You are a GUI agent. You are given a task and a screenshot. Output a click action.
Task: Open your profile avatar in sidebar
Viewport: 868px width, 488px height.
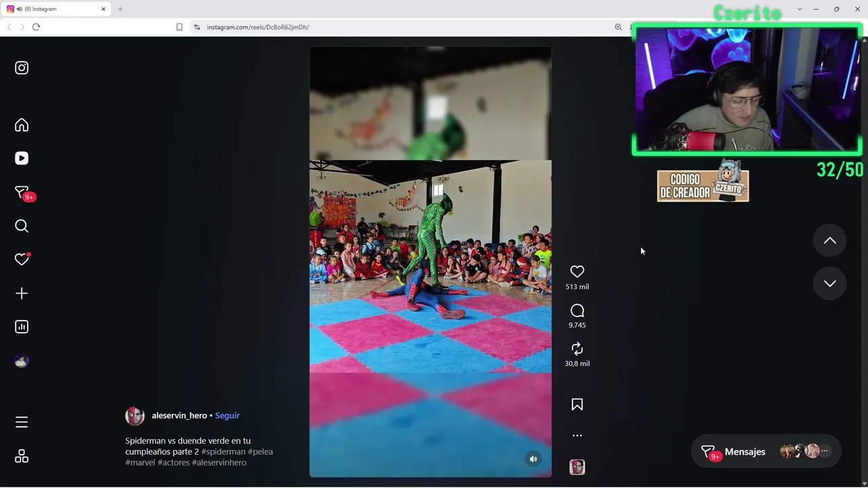pyautogui.click(x=22, y=361)
